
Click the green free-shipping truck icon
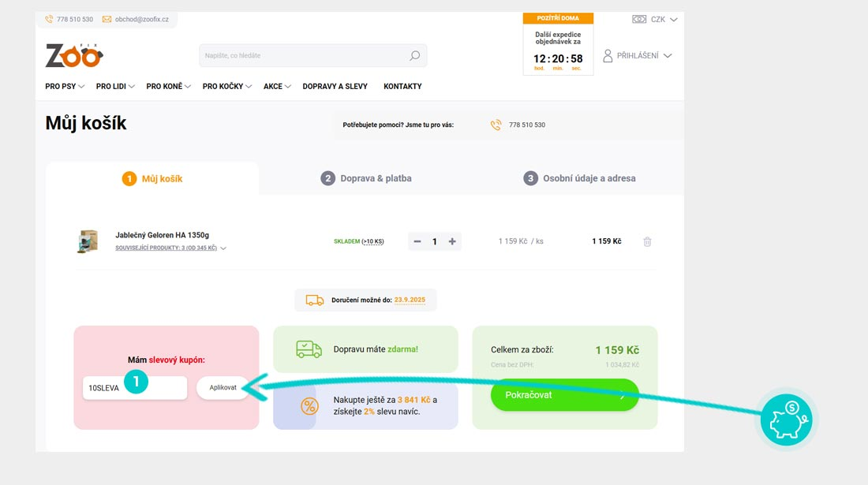pos(311,349)
